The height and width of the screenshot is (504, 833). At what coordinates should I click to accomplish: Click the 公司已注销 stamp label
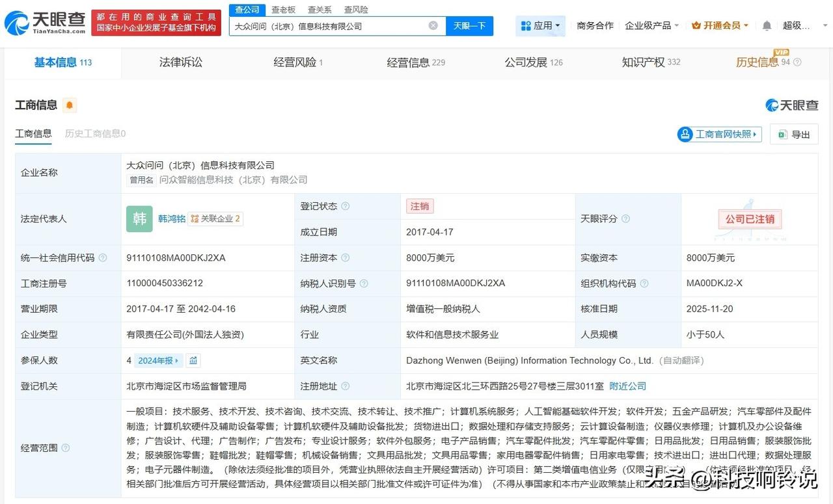750,219
